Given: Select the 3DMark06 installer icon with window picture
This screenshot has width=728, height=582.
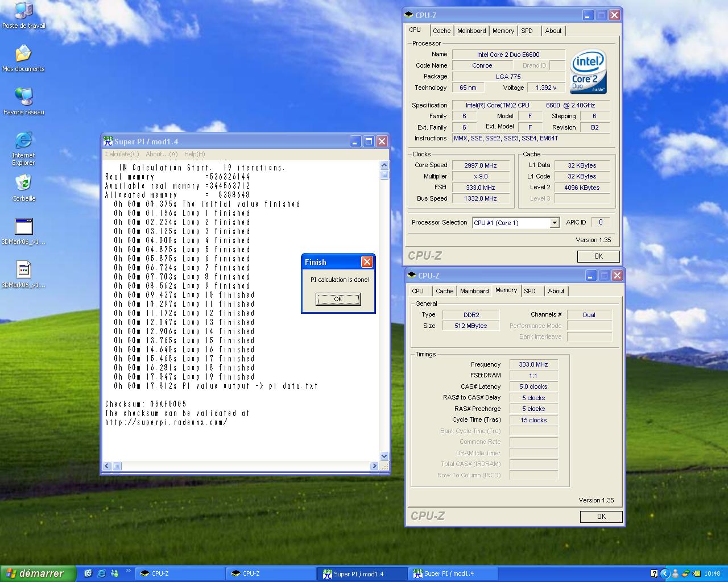Looking at the screenshot, I should 23,231.
